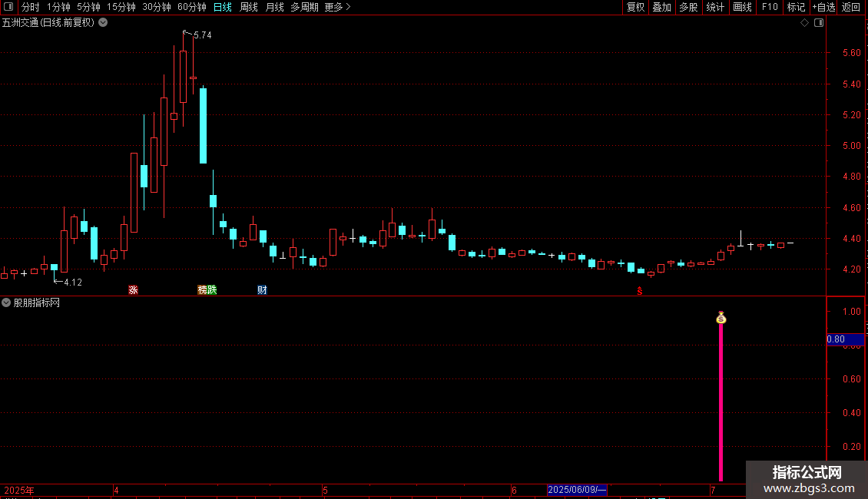Click the diamond icon above the chart
This screenshot has width=868, height=499.
tap(805, 23)
